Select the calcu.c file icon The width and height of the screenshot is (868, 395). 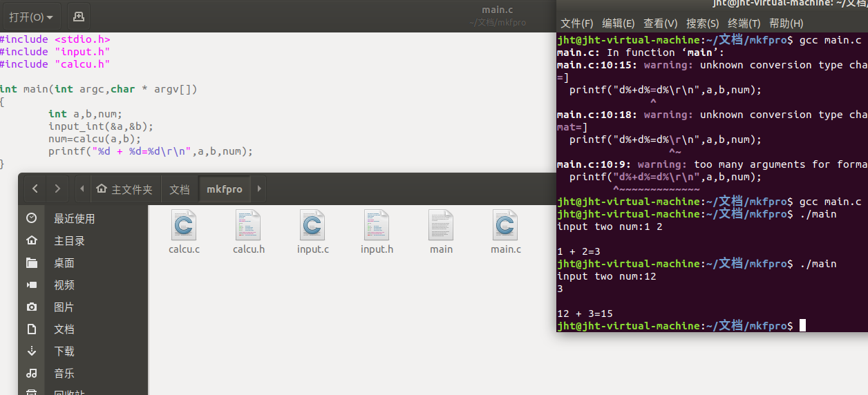click(x=184, y=225)
